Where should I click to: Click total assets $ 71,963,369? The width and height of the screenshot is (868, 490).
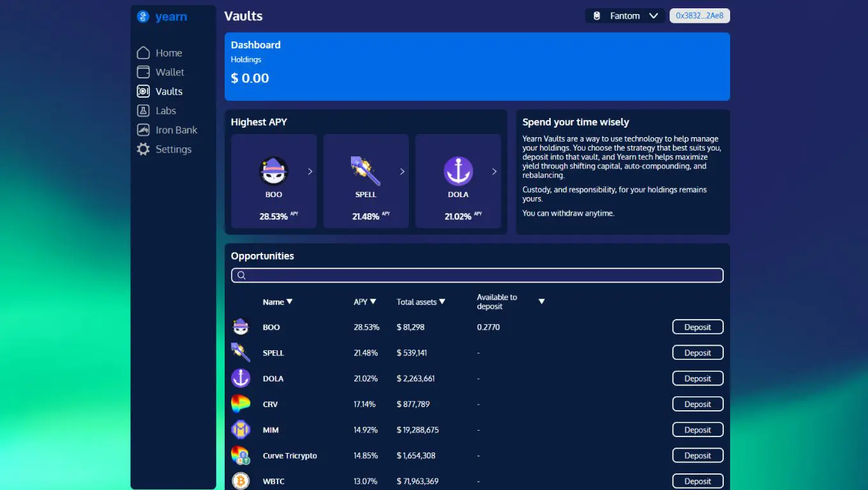click(417, 481)
